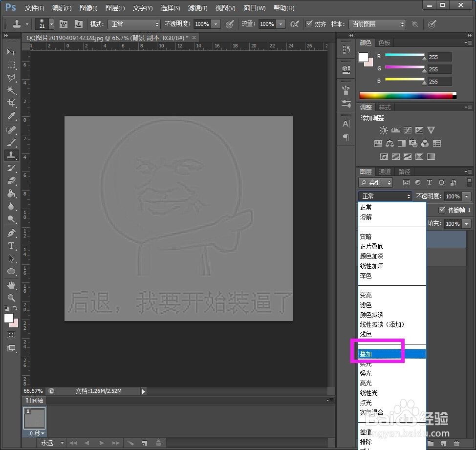Select the Eyedropper tool
Screen dimensions: 476x450
[x=11, y=116]
